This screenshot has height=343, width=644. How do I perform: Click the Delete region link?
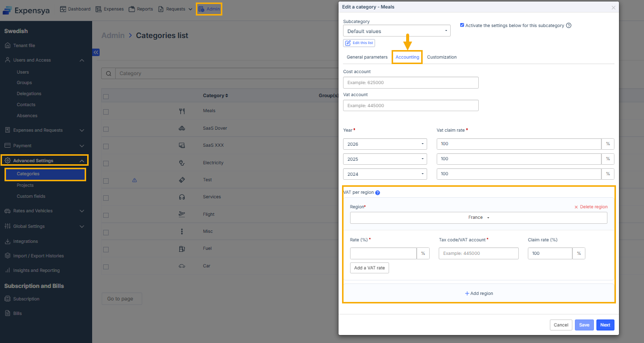point(591,207)
